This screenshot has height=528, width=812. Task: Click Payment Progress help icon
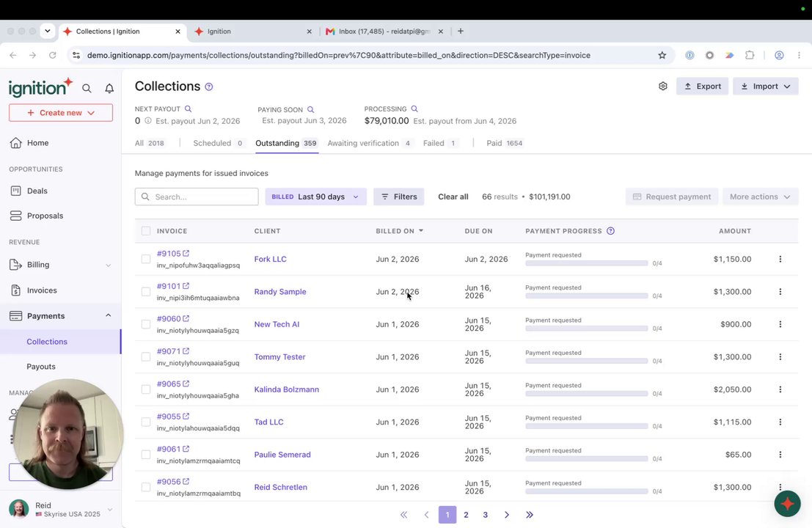click(610, 231)
